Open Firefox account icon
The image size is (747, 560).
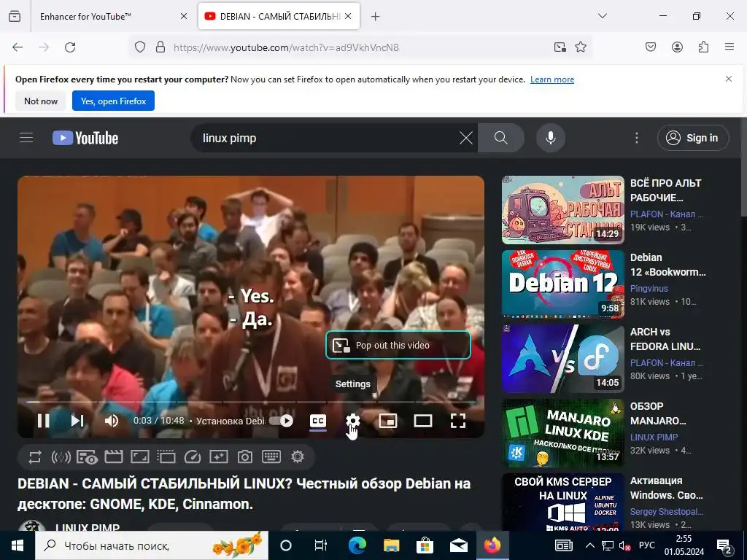pyautogui.click(x=677, y=47)
